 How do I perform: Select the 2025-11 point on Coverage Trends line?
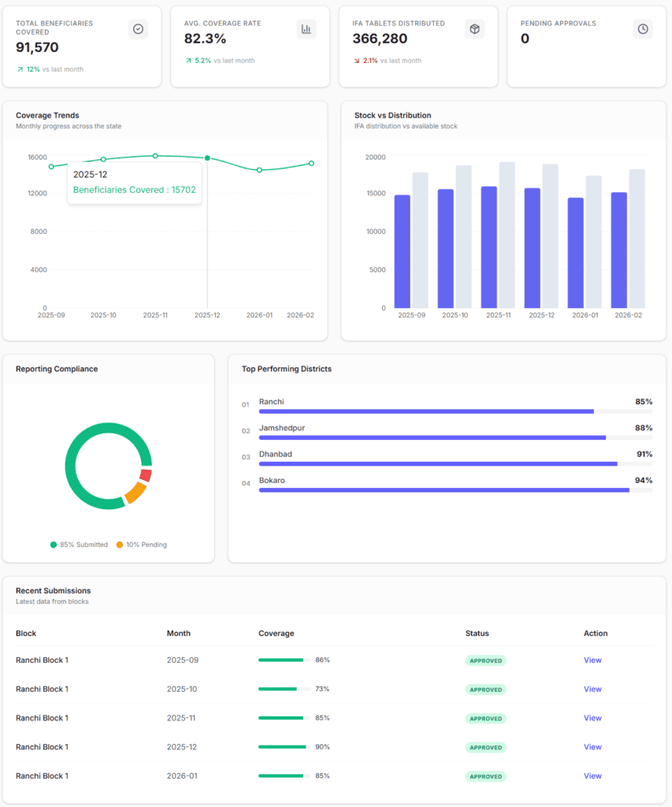click(155, 156)
